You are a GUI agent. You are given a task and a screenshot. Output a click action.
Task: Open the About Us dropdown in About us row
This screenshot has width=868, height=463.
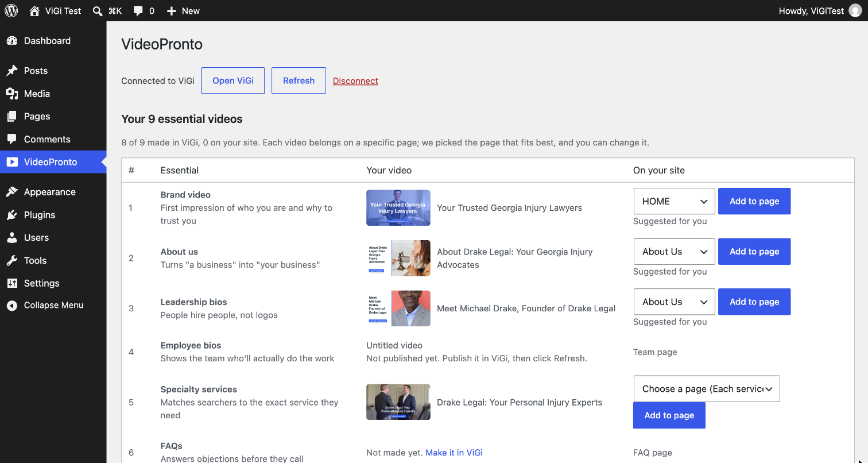pos(675,252)
